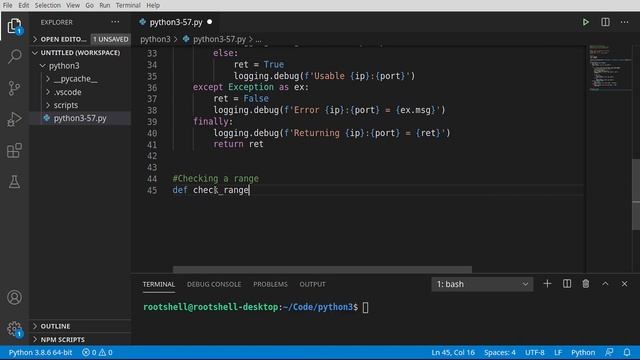Collapse the Untitled (Workspace) section
This screenshot has width=640, height=360.
click(35, 53)
